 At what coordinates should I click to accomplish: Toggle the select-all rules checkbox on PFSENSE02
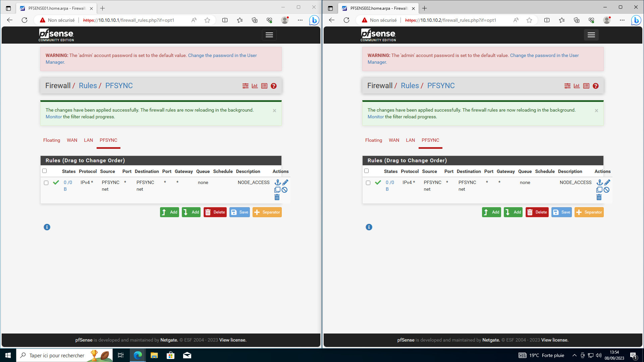click(x=366, y=171)
